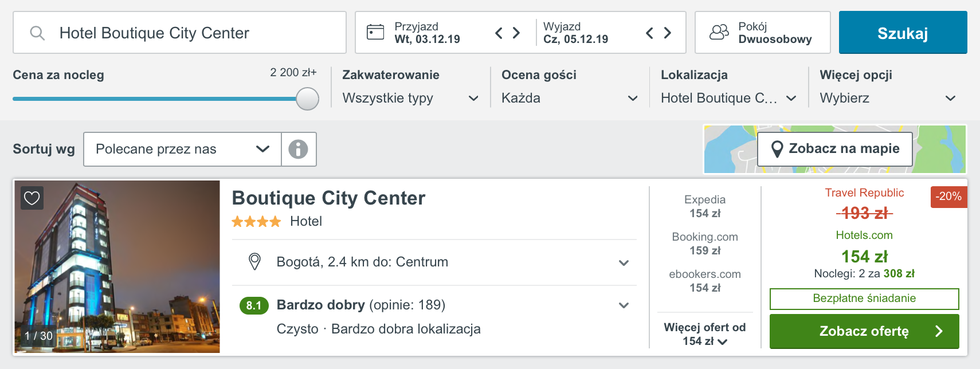
Task: Open Zakwaterowanie Wszystkie typy dropdown
Action: point(410,98)
